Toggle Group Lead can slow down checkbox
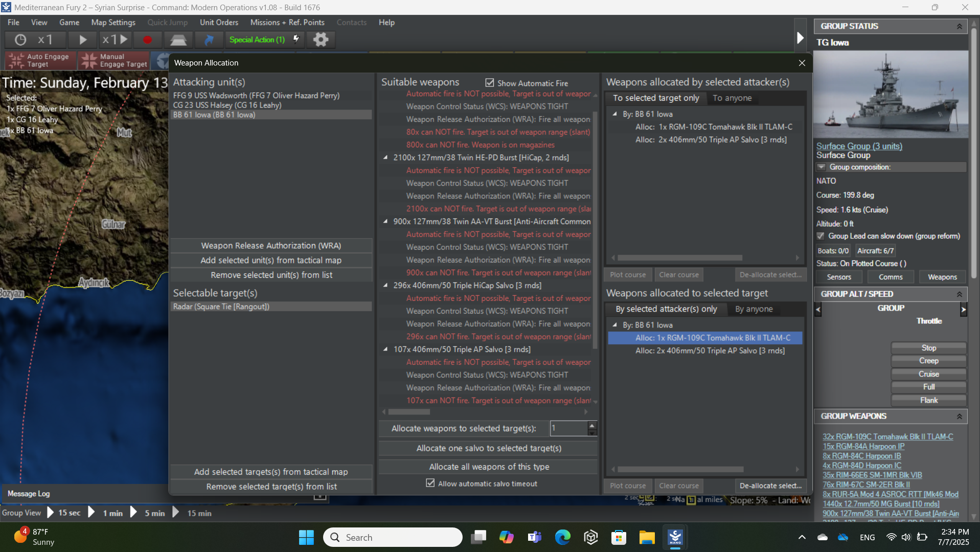This screenshot has height=552, width=980. tap(821, 236)
